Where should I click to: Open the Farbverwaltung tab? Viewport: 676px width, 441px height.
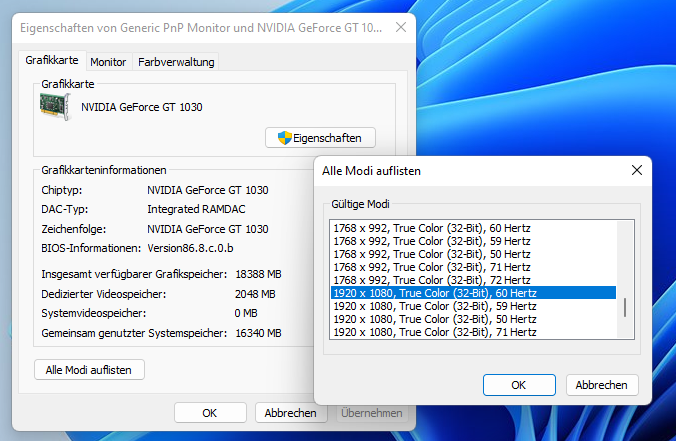click(176, 62)
